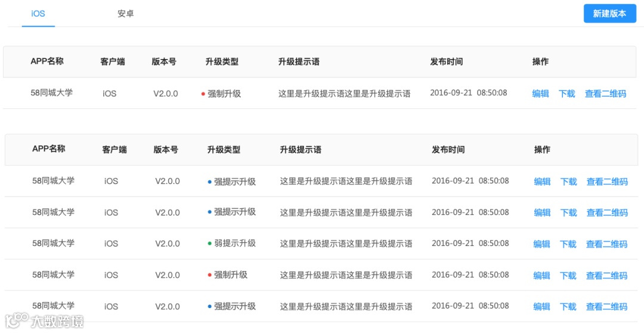Click 编辑 in the first 强提示升级 row
This screenshot has height=333, width=644.
click(x=542, y=181)
